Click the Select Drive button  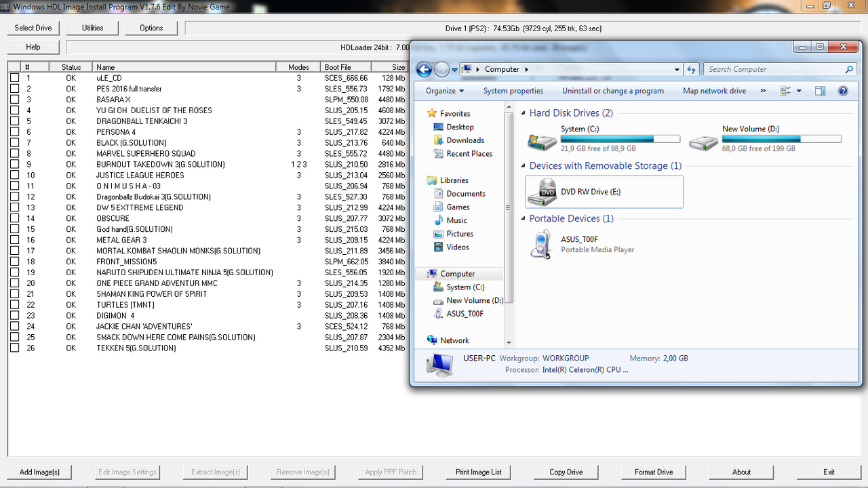[33, 28]
